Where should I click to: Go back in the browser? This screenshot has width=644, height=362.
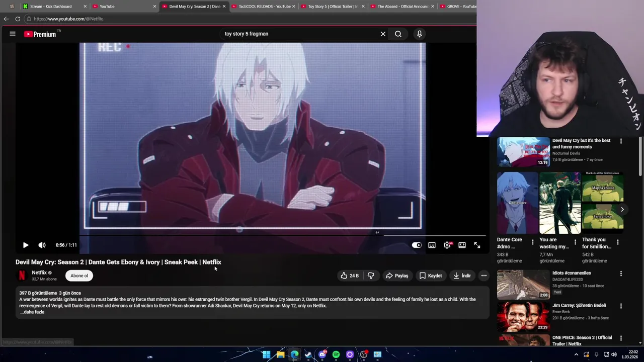pos(6,19)
